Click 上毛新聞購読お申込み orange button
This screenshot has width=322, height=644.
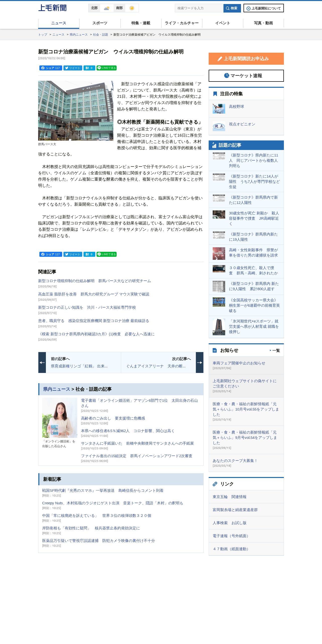coord(246,59)
